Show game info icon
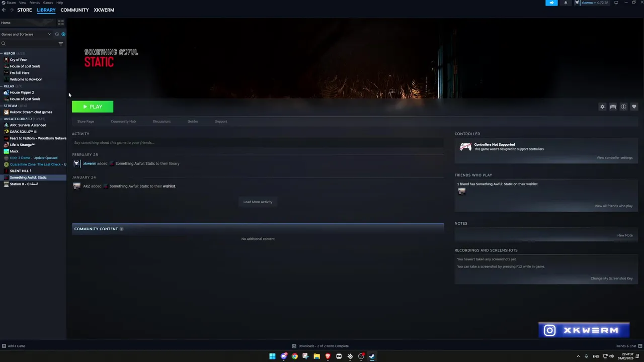This screenshot has height=362, width=644. point(623,107)
